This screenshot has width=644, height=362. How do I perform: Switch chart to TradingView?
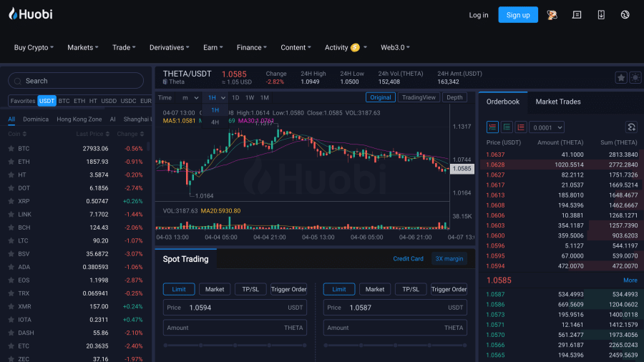(419, 98)
